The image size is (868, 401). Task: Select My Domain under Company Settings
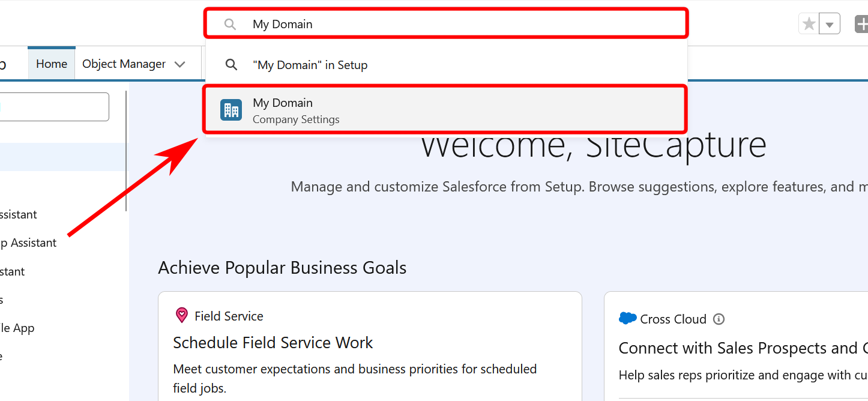[283, 109]
